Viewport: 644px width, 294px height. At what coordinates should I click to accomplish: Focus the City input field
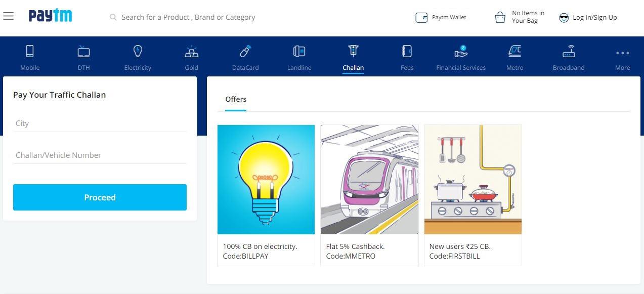tap(100, 123)
